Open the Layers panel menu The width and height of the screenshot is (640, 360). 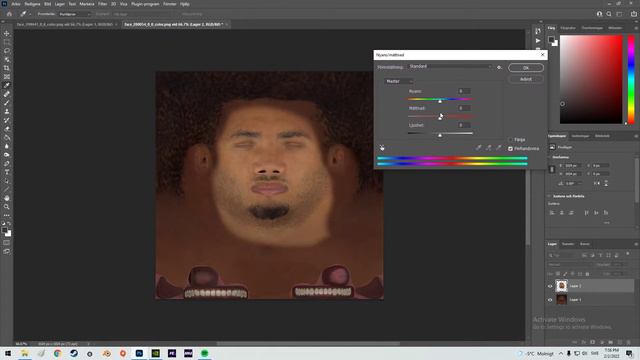pos(636,244)
